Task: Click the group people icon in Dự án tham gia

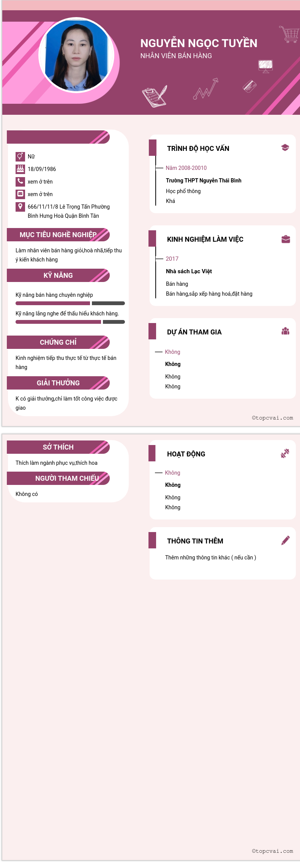Action: coord(286,331)
